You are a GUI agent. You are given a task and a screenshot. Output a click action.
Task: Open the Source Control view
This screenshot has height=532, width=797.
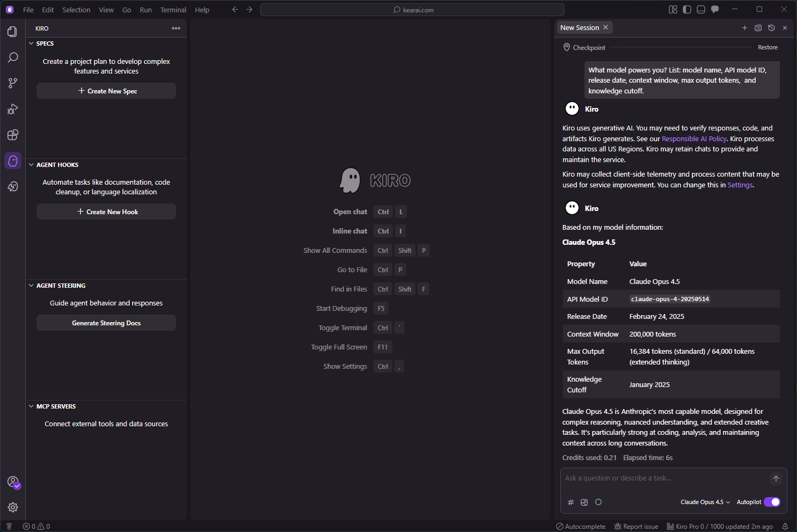[13, 83]
